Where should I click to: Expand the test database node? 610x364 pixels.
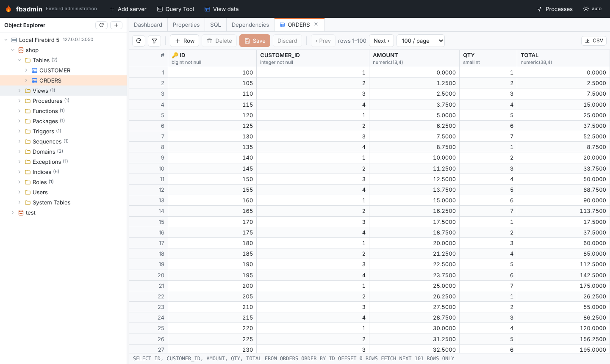(13, 212)
